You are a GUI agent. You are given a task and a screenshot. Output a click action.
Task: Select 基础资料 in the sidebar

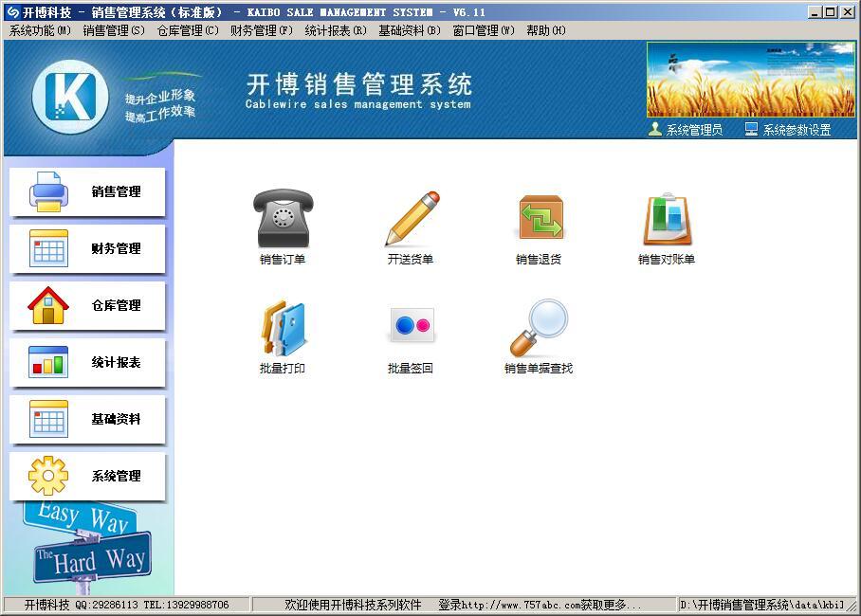point(87,419)
